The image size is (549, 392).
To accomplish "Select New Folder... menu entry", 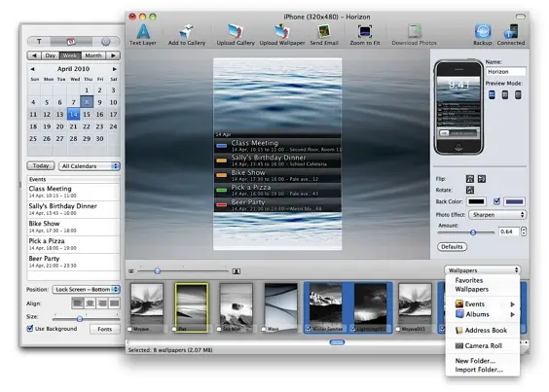I will click(475, 361).
